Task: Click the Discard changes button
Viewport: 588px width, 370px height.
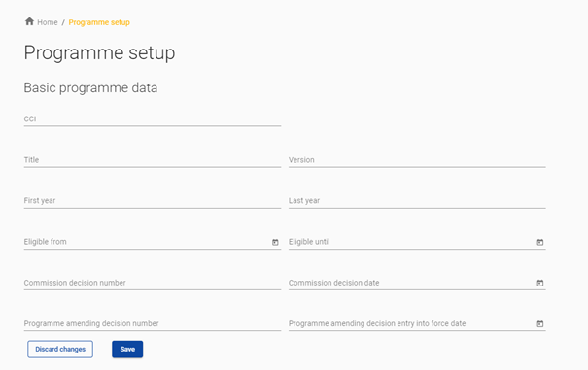Action: tap(60, 349)
